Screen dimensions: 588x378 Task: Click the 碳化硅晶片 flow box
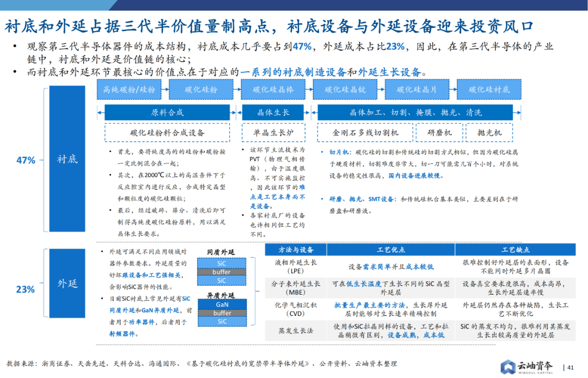(x=417, y=89)
